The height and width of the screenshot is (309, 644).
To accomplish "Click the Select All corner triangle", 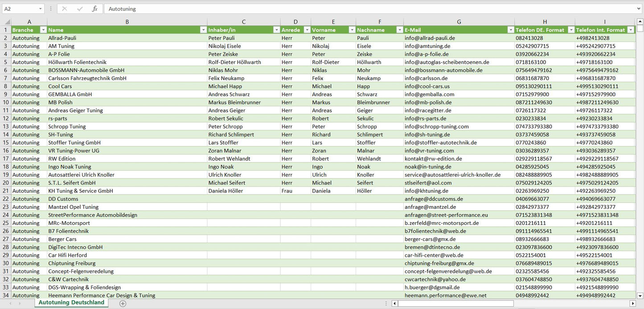I will [7, 22].
